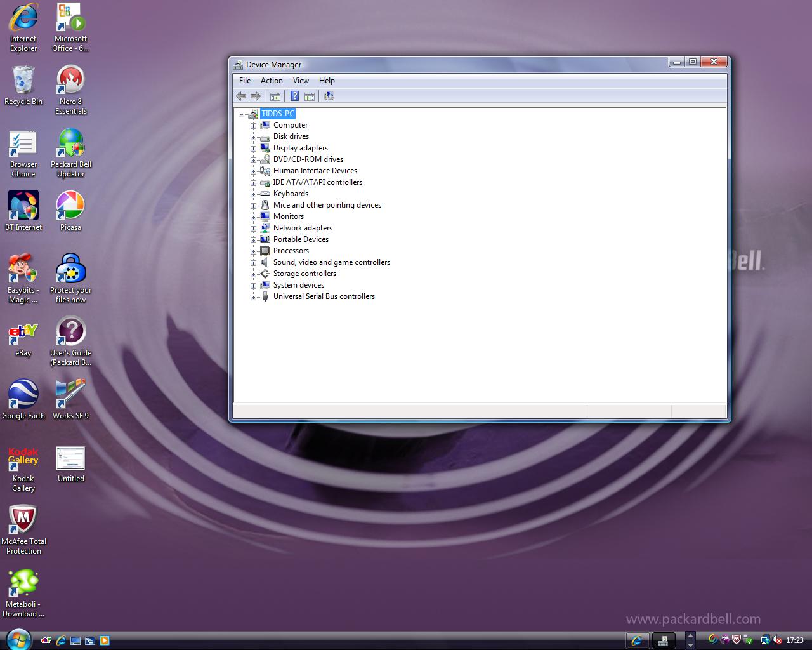Switch to the Device Manager taskbar button

pyautogui.click(x=664, y=640)
